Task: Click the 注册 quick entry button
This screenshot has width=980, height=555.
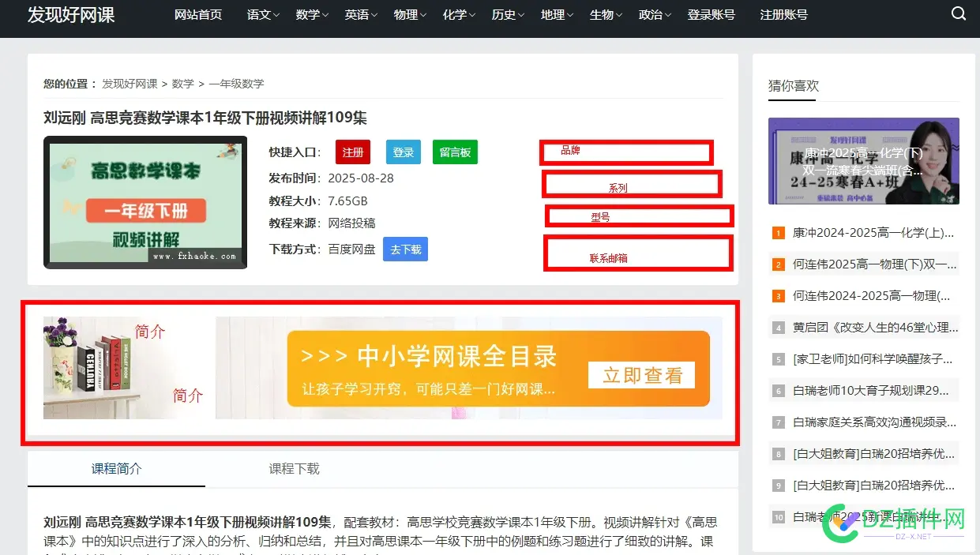Action: [352, 152]
